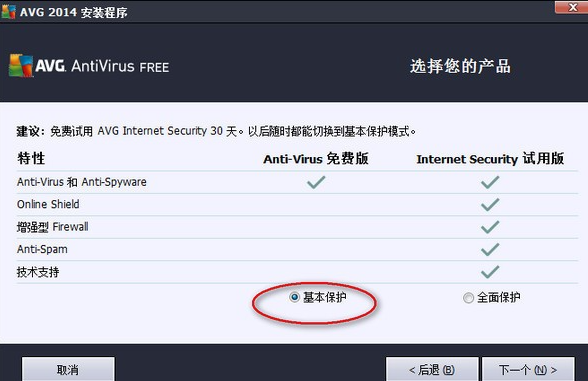Image resolution: width=588 pixels, height=381 pixels.
Task: Click the Anti-Spam feature label
Action: click(42, 249)
